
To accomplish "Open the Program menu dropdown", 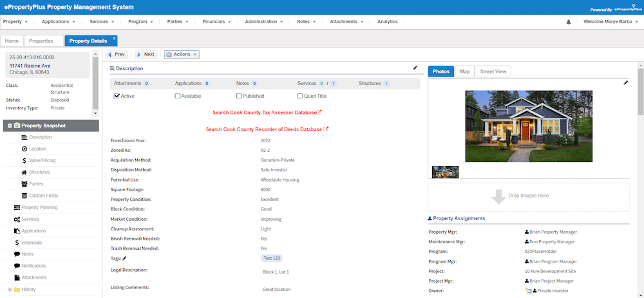I will 140,22.
